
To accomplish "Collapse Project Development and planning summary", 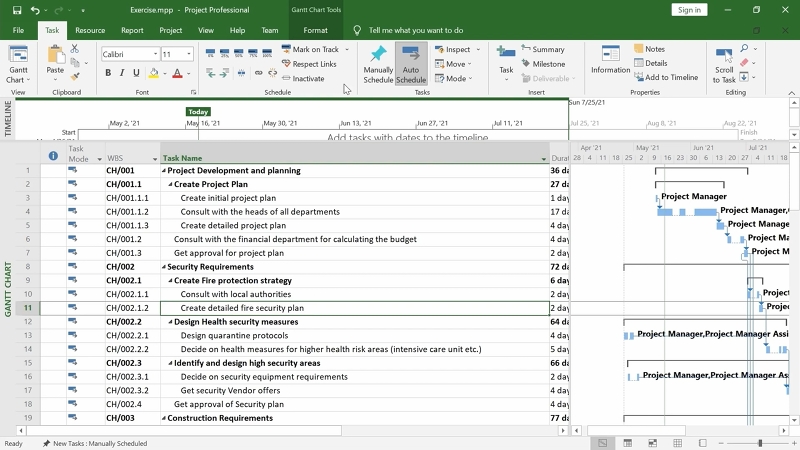I will click(164, 171).
